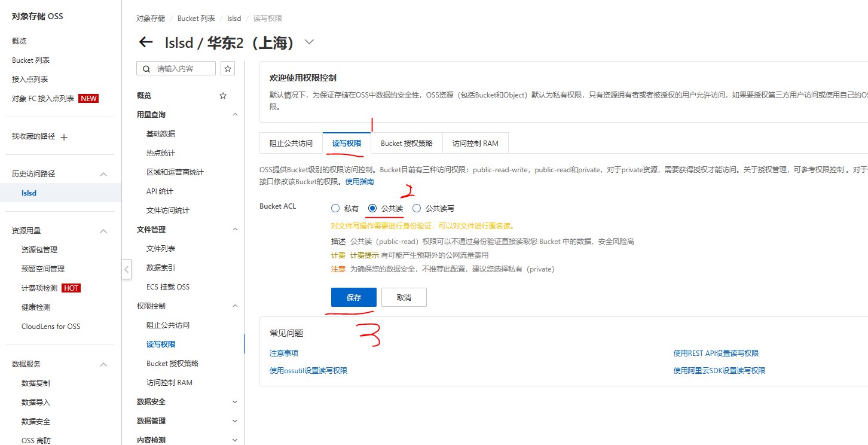Expand the 数据安全 section
The image size is (868, 445).
(234, 402)
